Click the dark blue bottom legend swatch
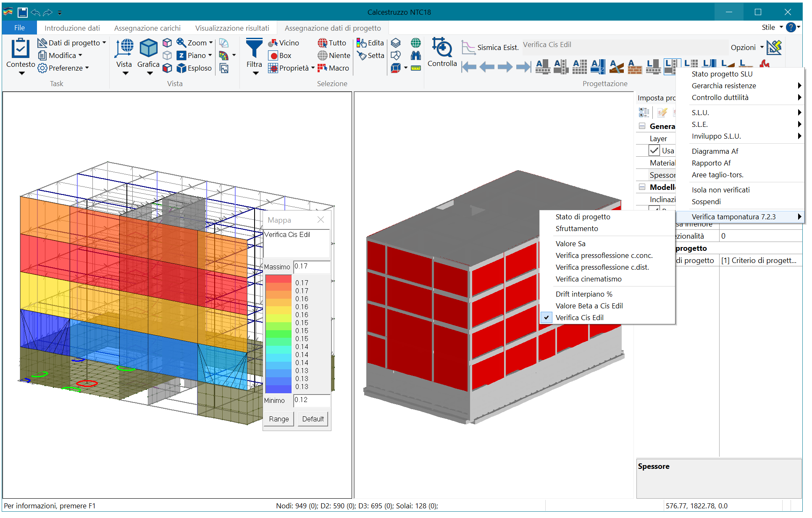 coord(278,389)
